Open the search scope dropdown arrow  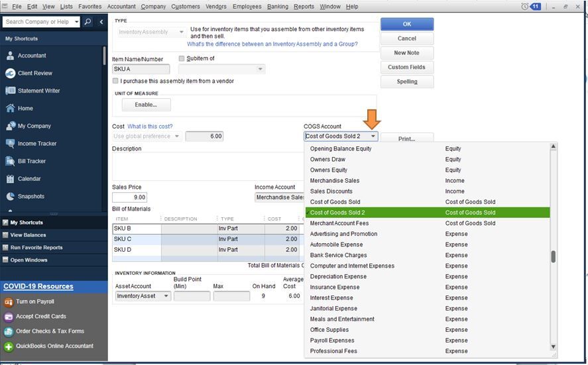point(76,22)
